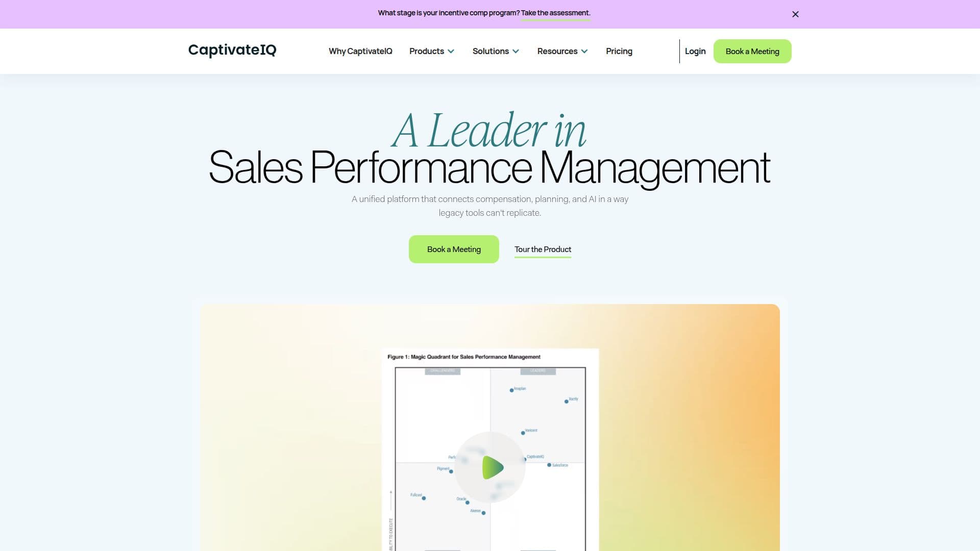Follow the Take the assessment link
980x551 pixels.
555,13
